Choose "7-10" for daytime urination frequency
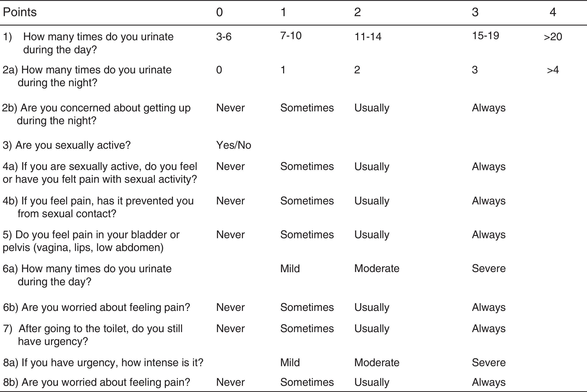 (x=291, y=36)
